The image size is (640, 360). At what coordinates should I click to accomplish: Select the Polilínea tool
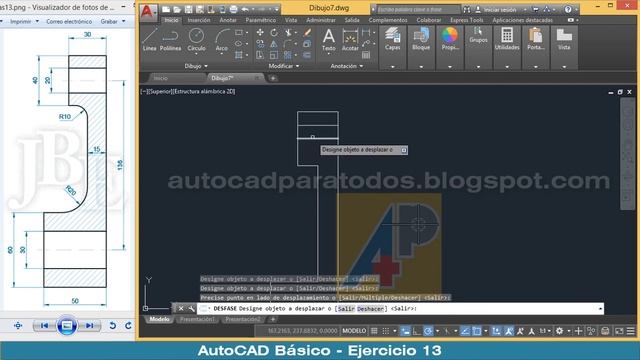click(170, 40)
